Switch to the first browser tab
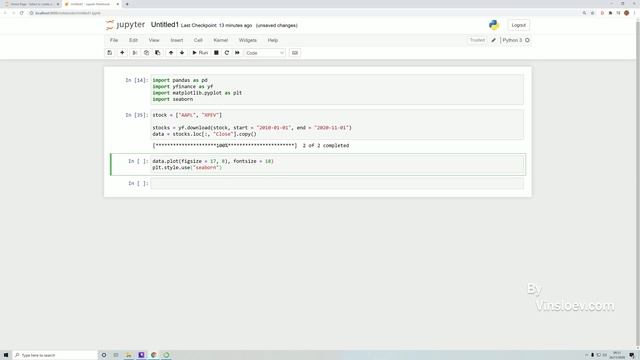 [31, 4]
